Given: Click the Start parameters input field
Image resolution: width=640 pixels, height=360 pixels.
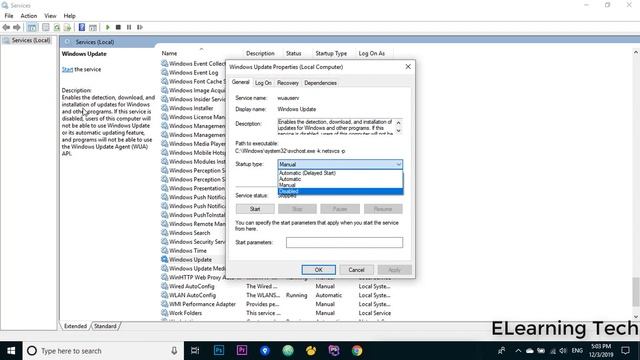Looking at the screenshot, I should tap(344, 242).
